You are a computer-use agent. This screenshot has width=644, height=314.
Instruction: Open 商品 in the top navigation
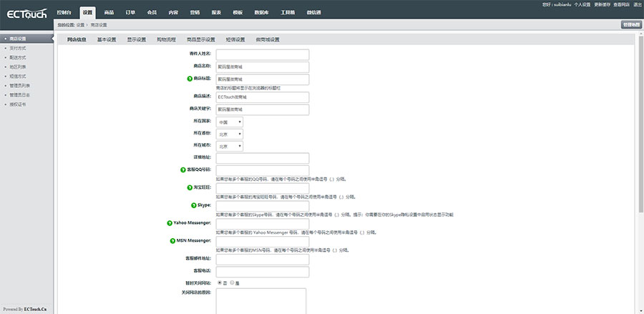pyautogui.click(x=109, y=12)
